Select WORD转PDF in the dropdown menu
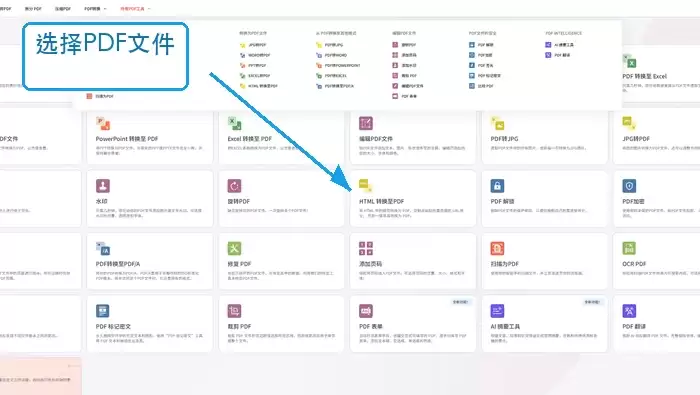The height and width of the screenshot is (395, 700). click(255, 55)
